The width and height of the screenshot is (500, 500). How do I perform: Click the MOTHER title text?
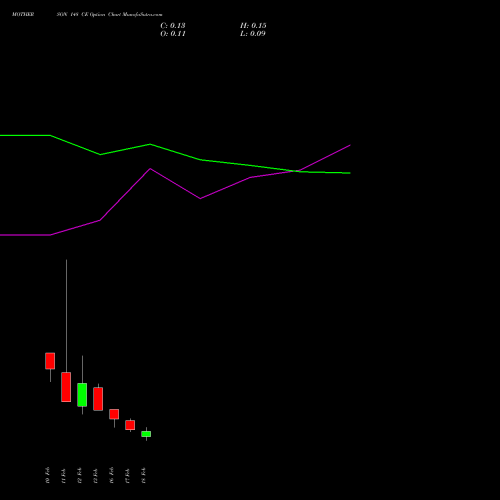coord(23,15)
